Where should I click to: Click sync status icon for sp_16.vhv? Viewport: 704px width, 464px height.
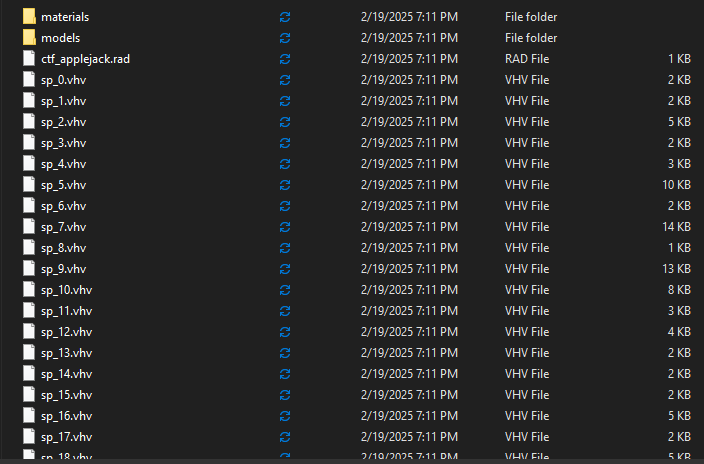pos(285,416)
